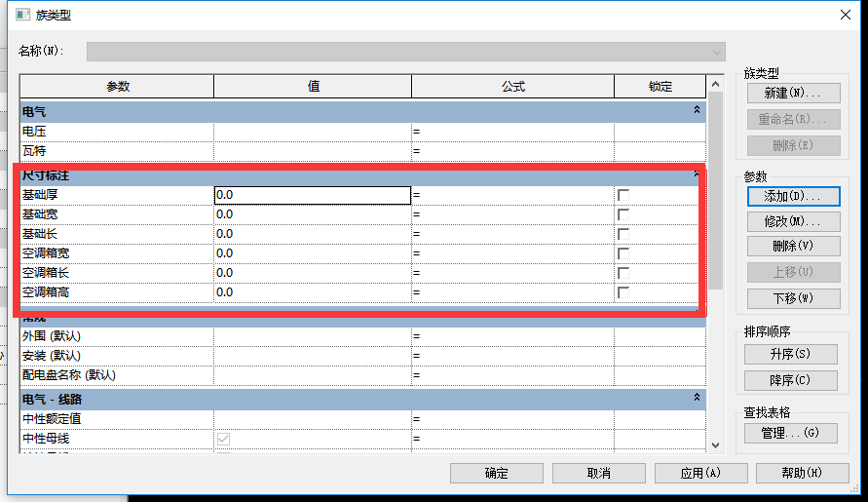Toggle lock checkbox for 基础宽
This screenshot has height=502, width=868.
(623, 214)
